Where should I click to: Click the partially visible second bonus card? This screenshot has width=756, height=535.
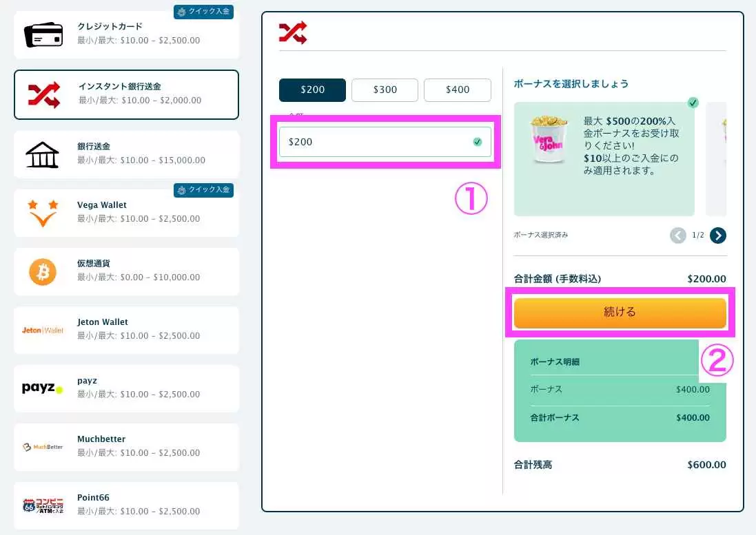pos(717,159)
